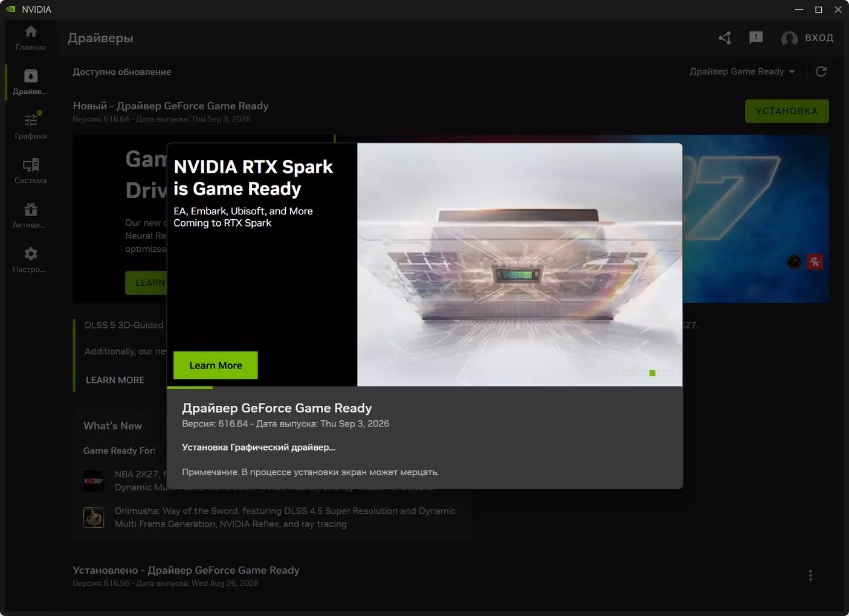Open the Графика settings section
Image resolution: width=849 pixels, height=616 pixels.
[x=31, y=126]
